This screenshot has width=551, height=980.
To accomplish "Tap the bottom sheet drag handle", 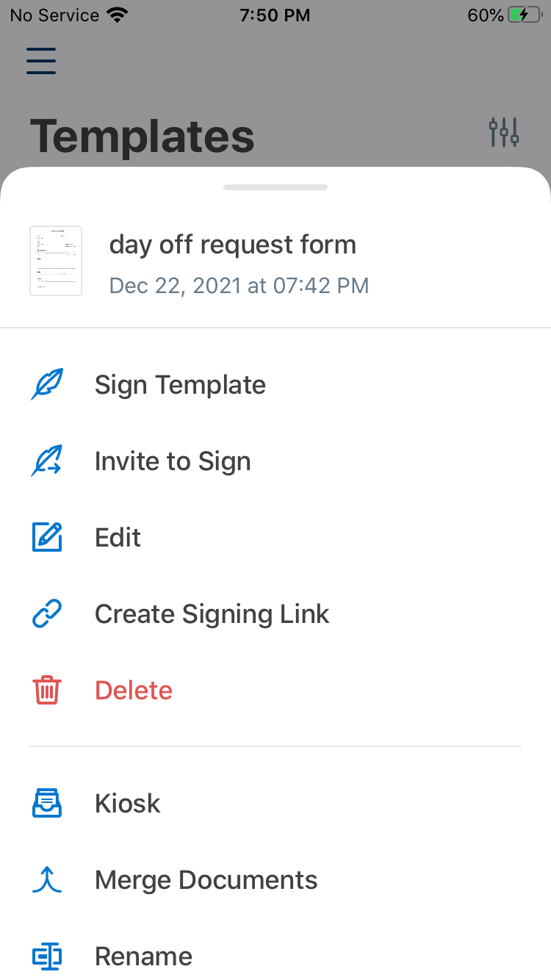I will (275, 187).
